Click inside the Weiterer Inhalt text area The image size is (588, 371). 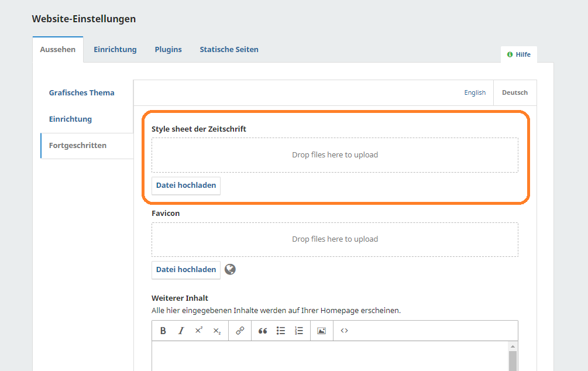click(328, 356)
